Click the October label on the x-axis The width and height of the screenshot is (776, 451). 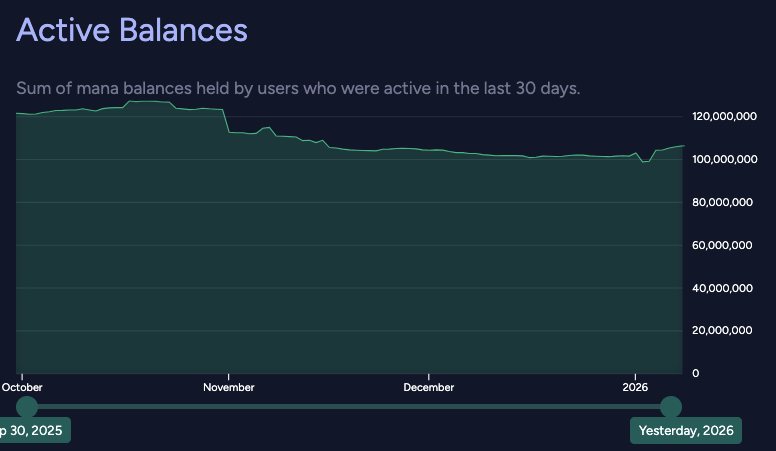click(x=22, y=387)
